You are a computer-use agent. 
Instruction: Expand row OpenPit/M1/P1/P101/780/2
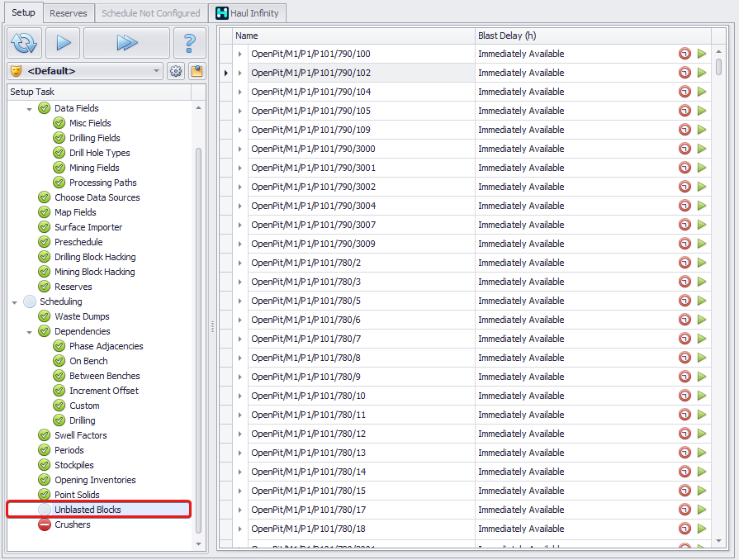tap(240, 263)
